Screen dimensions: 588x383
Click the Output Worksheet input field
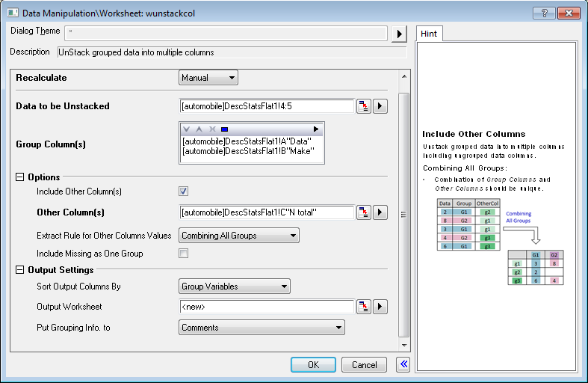click(x=267, y=307)
